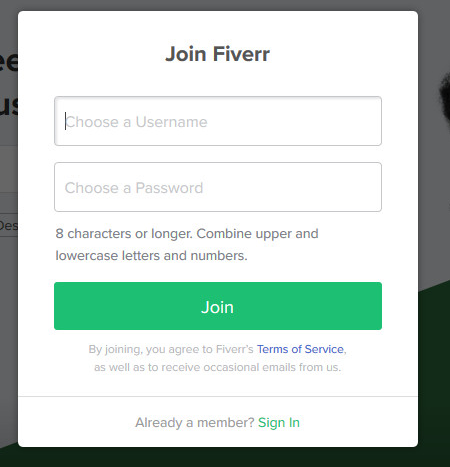Click divider line above Already a member
The image size is (450, 467).
coord(218,397)
